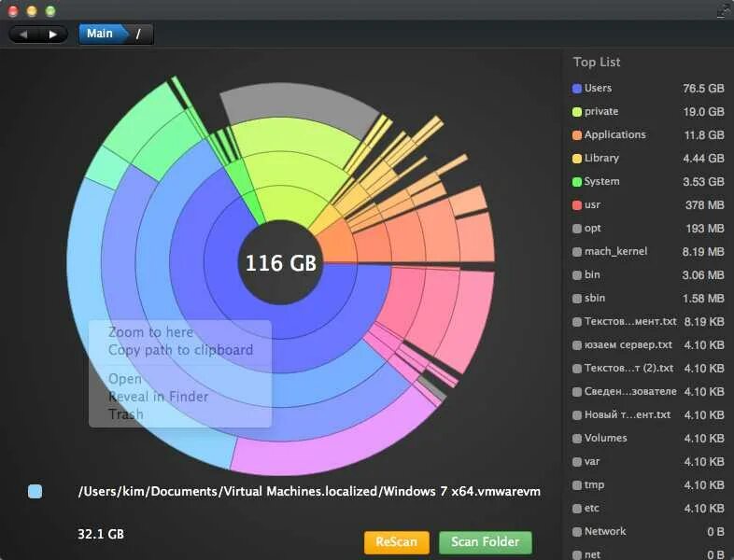Click the lime private color dot
Screen dimensions: 734x560
pos(577,112)
